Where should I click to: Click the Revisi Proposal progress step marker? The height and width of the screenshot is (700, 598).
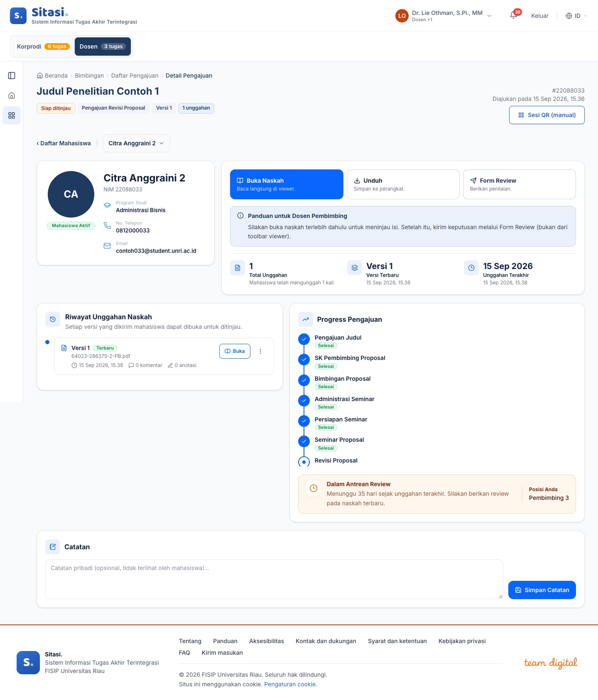pyautogui.click(x=304, y=462)
